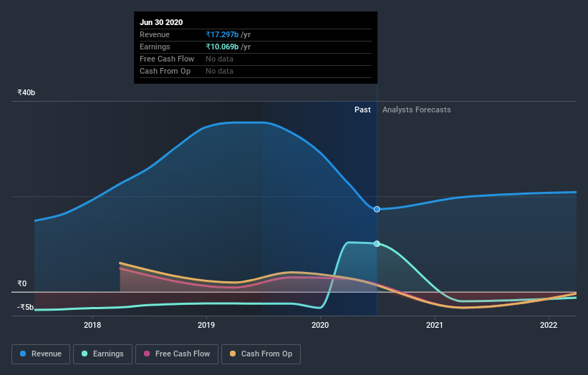Click the Past section label

pyautogui.click(x=362, y=109)
